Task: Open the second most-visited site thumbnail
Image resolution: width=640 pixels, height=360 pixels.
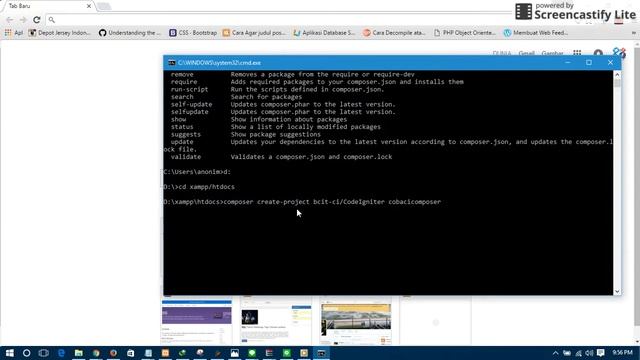Action: coord(276,322)
